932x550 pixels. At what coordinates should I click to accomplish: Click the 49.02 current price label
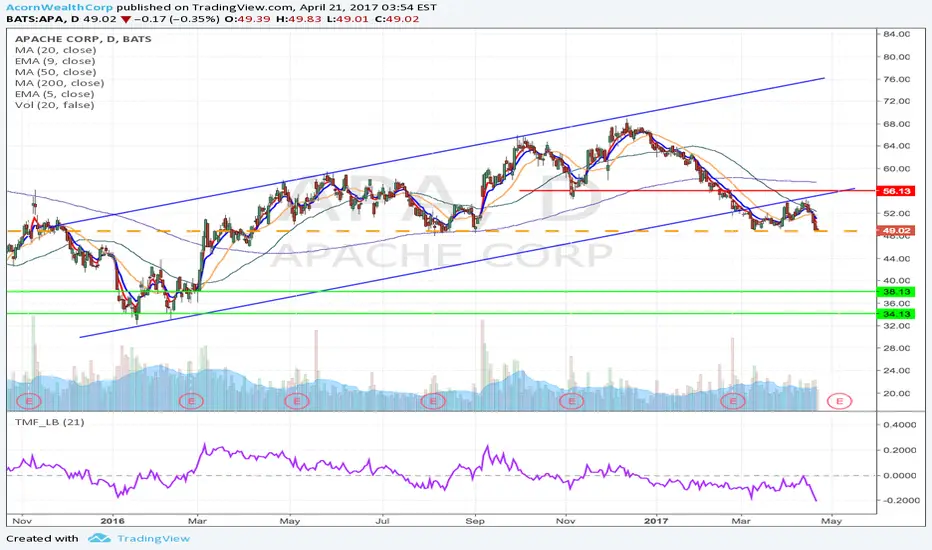tap(896, 231)
